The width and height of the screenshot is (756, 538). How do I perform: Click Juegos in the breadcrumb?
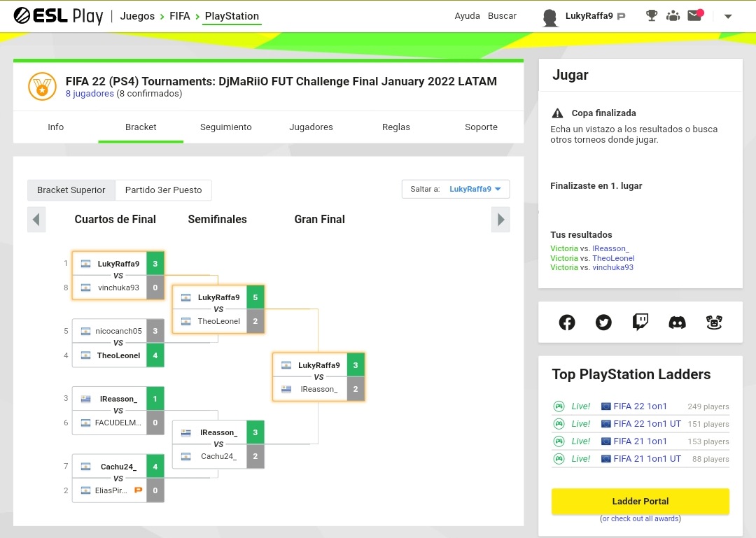point(137,16)
